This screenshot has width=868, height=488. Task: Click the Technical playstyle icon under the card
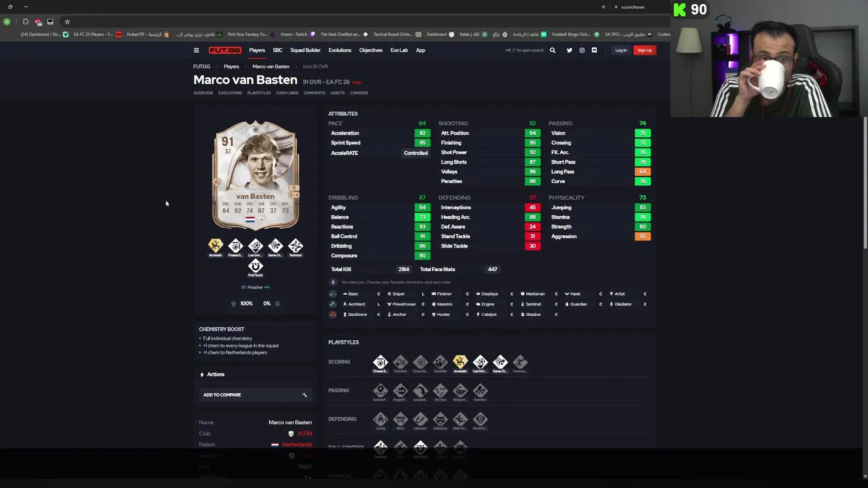click(x=295, y=247)
